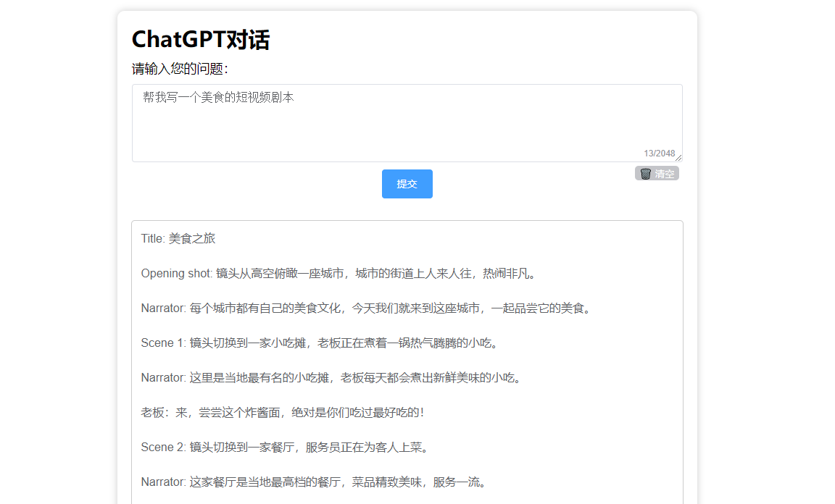This screenshot has width=835, height=504.
Task: Click the 13/2048 character counter
Action: point(660,154)
